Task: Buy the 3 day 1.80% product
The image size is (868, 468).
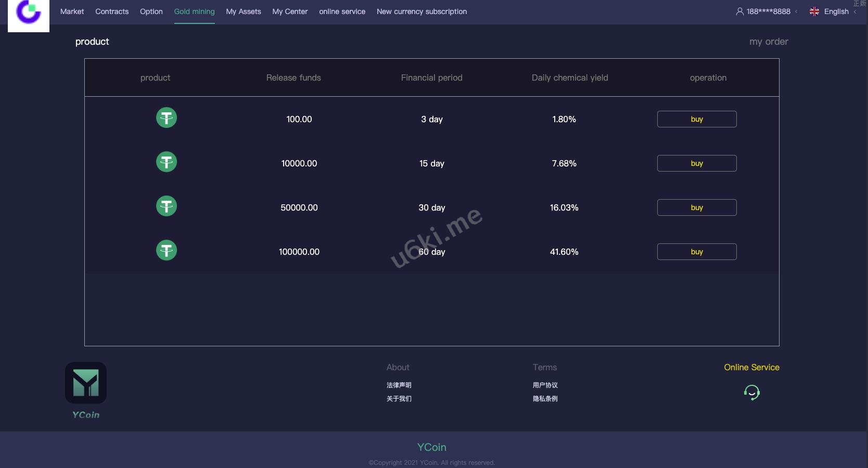Action: (697, 119)
